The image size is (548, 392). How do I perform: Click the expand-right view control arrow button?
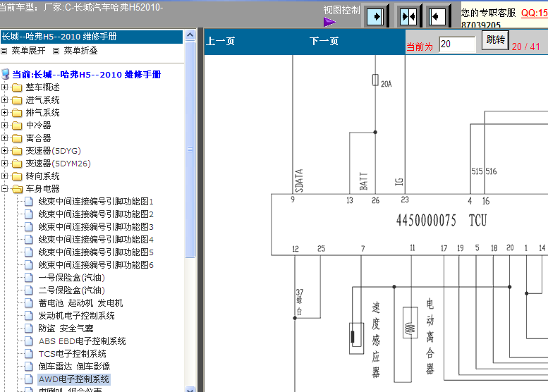375,16
